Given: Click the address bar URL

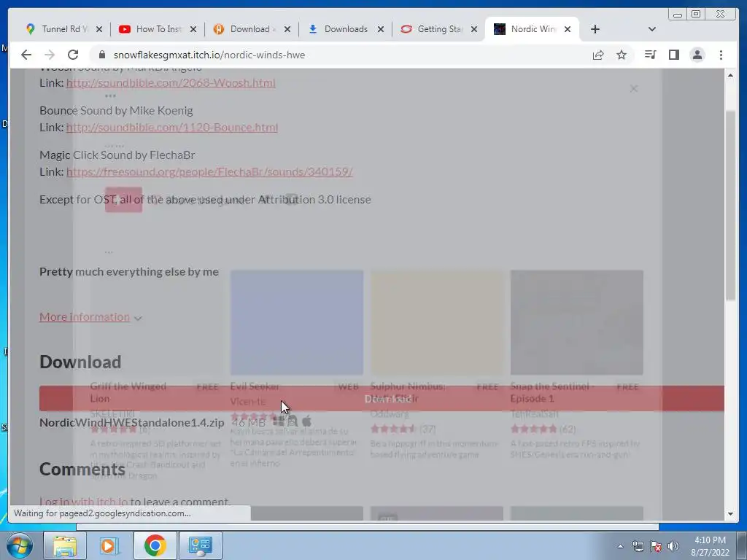Looking at the screenshot, I should click(x=209, y=55).
